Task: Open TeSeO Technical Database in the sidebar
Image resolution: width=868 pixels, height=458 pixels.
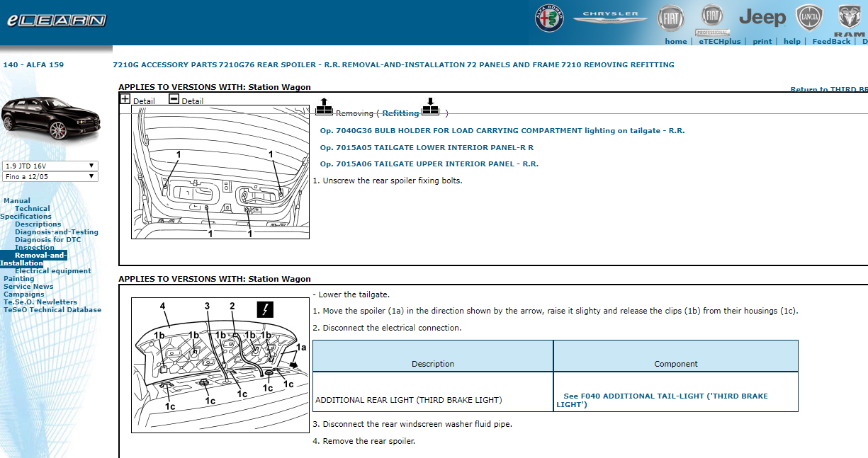Action: tap(52, 310)
